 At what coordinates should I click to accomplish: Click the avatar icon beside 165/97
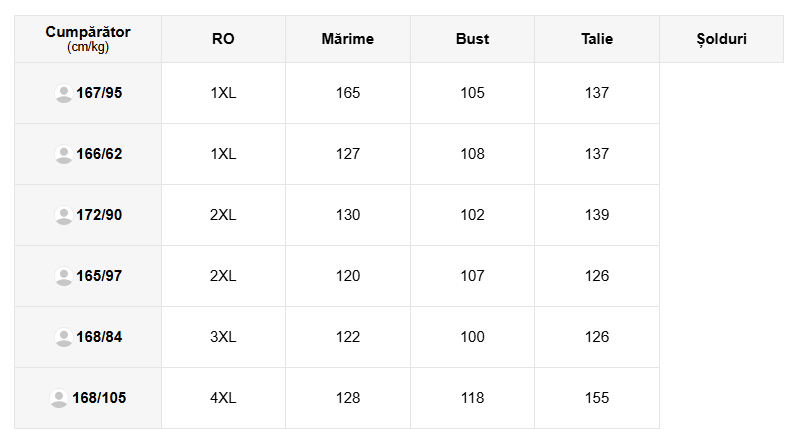pyautogui.click(x=64, y=277)
